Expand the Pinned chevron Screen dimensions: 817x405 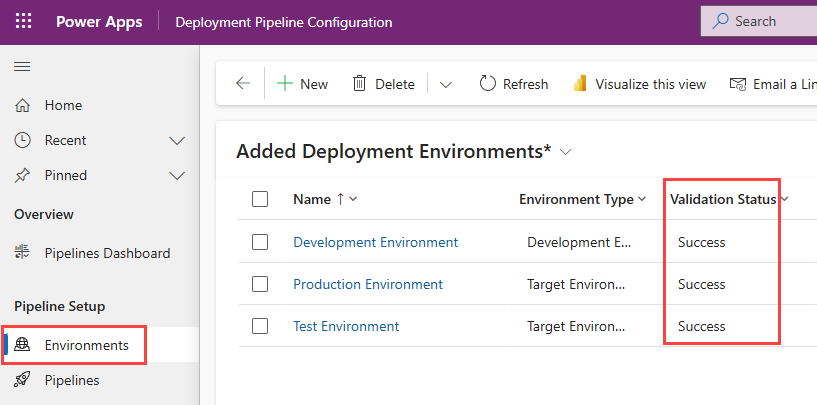[x=177, y=176]
